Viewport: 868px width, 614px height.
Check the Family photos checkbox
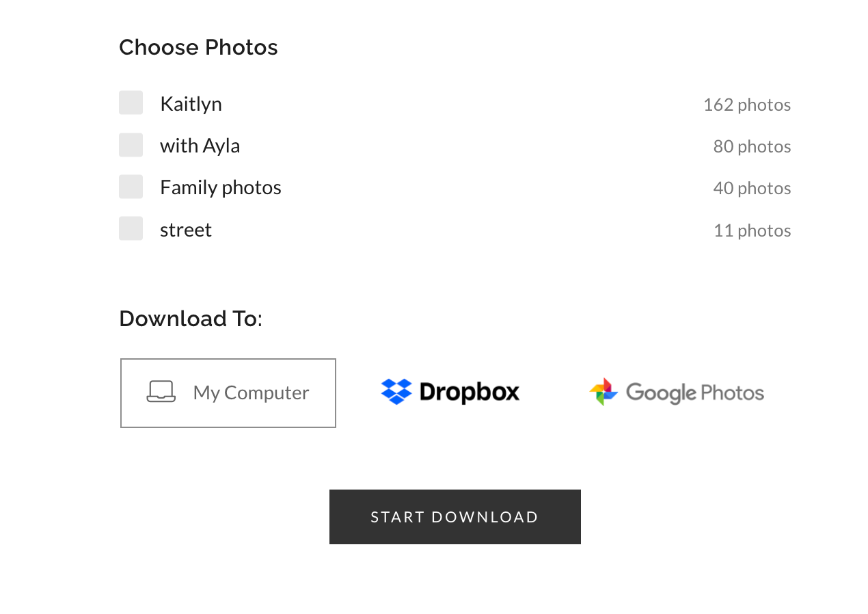(x=131, y=187)
